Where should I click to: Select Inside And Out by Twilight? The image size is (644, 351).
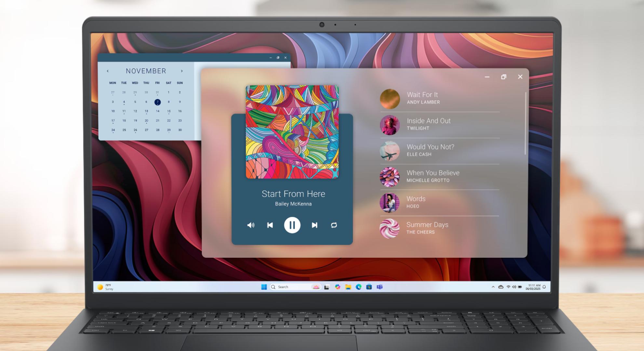[440, 125]
